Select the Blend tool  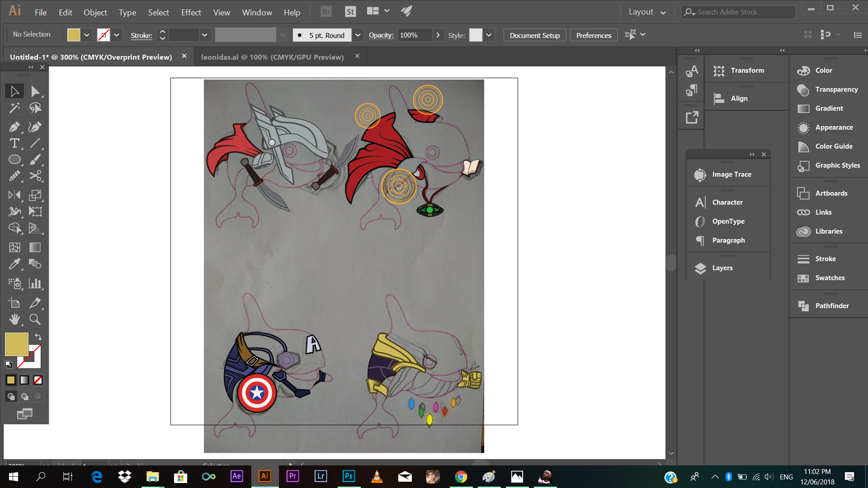coord(35,263)
